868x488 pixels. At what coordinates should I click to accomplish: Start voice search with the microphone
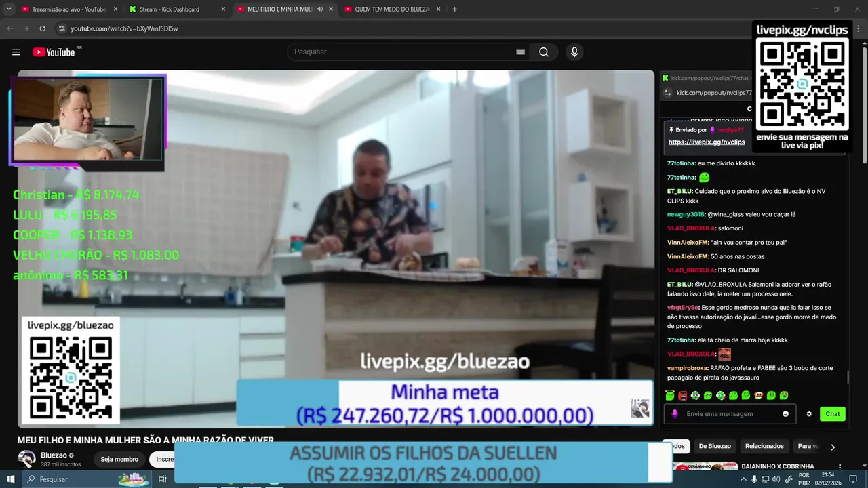[574, 52]
